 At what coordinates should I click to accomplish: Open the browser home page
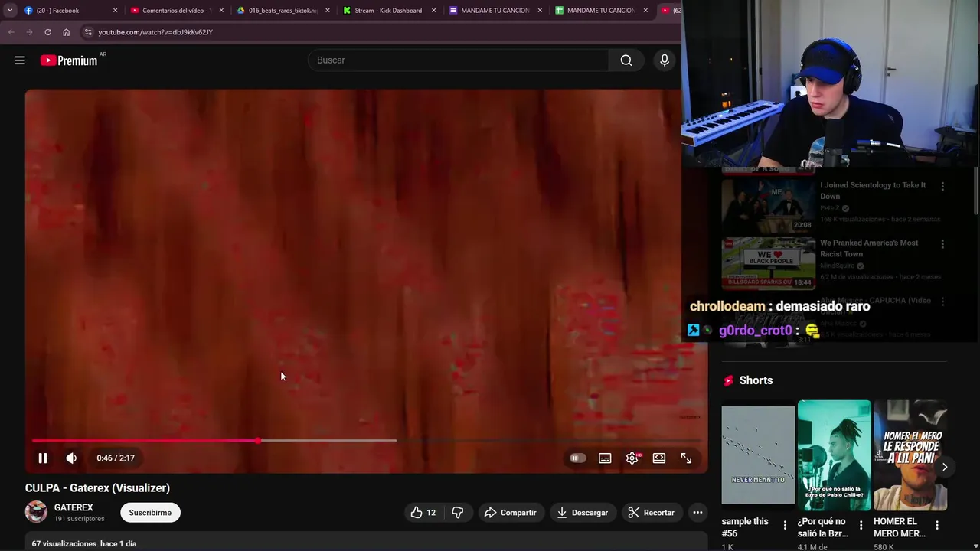click(66, 32)
